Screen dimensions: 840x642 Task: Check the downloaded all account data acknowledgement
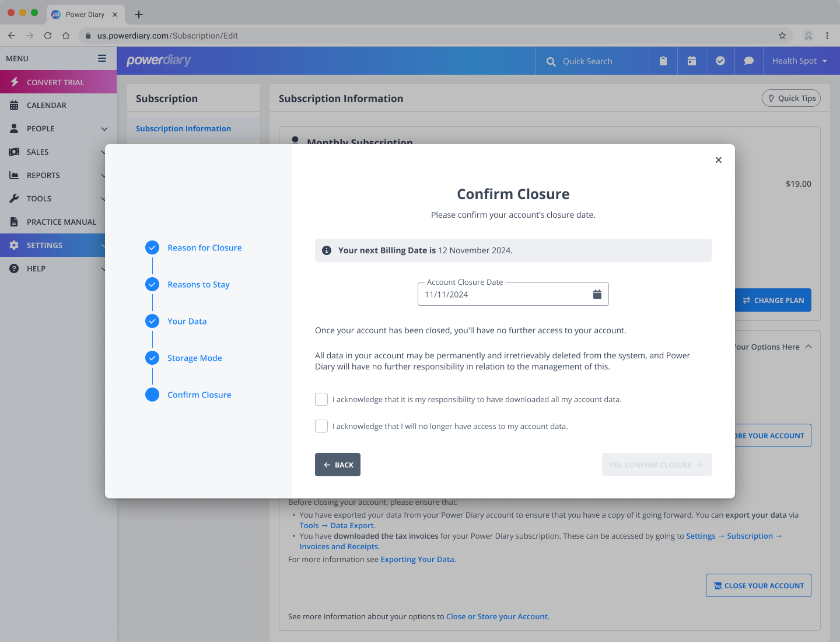[321, 399]
